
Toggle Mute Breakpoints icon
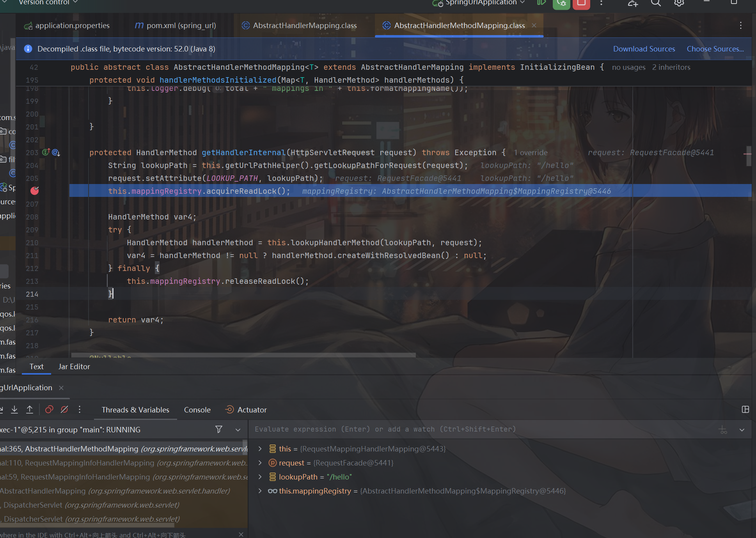(x=64, y=409)
